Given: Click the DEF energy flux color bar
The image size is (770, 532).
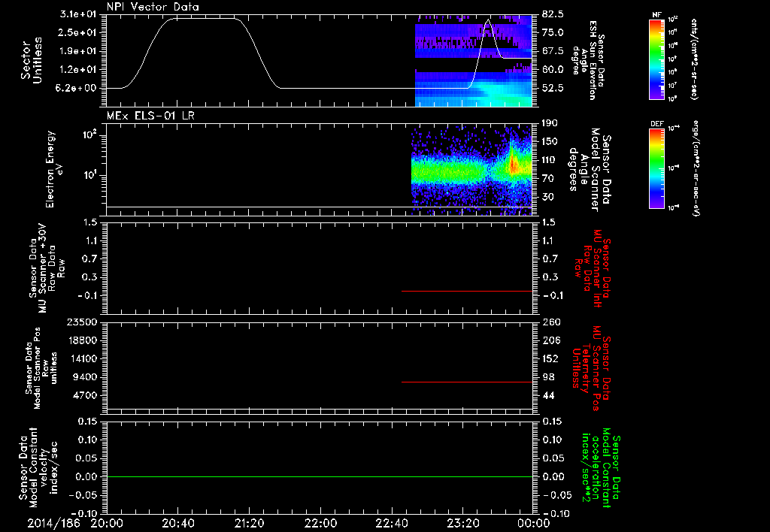Looking at the screenshot, I should click(656, 168).
